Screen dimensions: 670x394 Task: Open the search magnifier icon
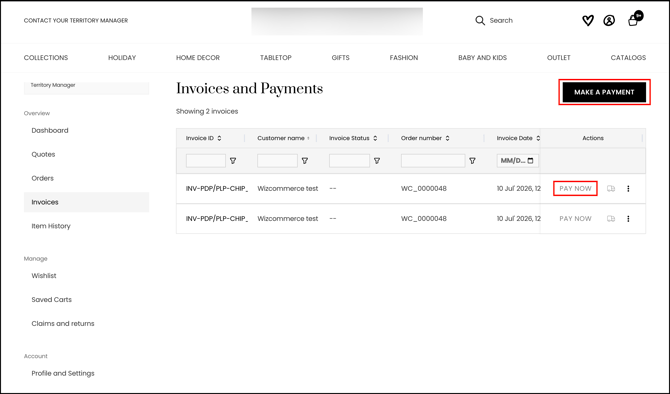pyautogui.click(x=480, y=21)
